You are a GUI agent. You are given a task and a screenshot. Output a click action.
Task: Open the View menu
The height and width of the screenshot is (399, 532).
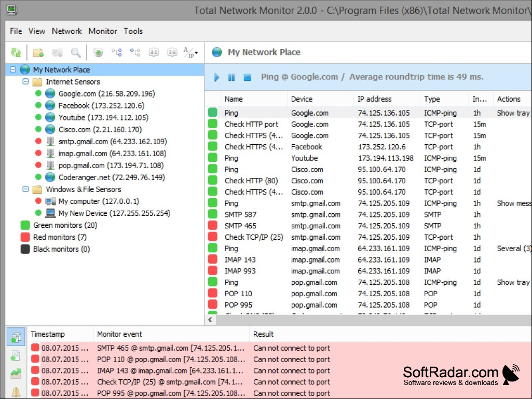coord(37,31)
